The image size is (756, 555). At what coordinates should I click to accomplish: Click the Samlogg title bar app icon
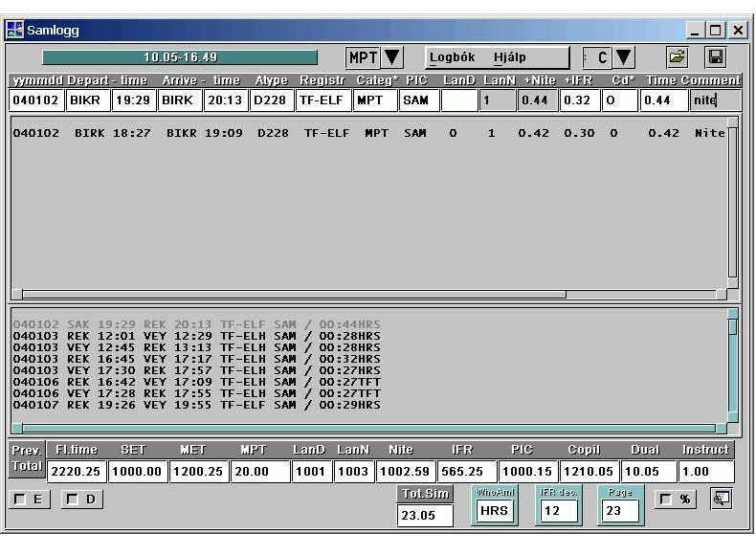tap(15, 30)
